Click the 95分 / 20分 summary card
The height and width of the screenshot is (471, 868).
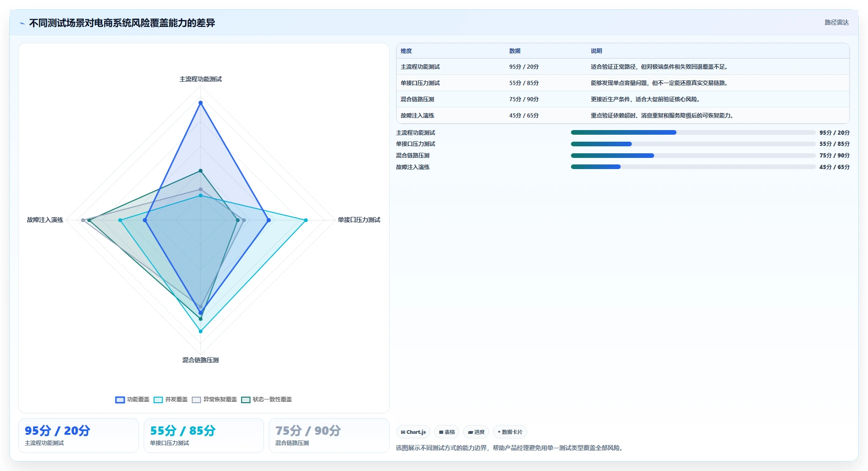[x=79, y=435]
